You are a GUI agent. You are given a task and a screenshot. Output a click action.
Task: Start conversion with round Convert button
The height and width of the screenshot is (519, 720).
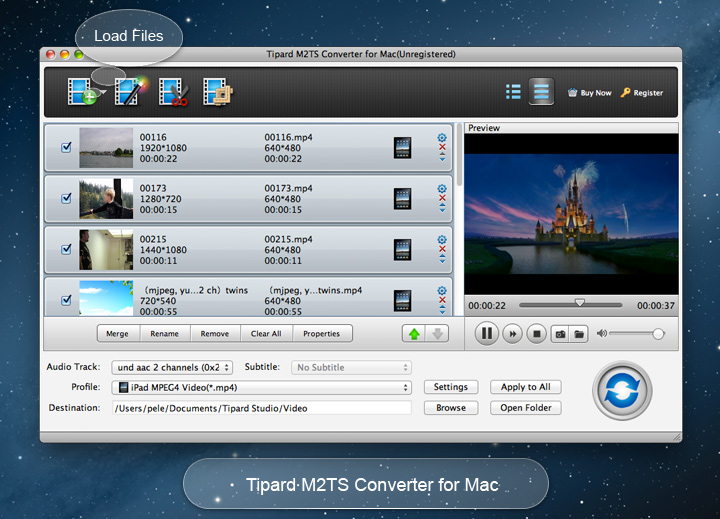coord(622,390)
